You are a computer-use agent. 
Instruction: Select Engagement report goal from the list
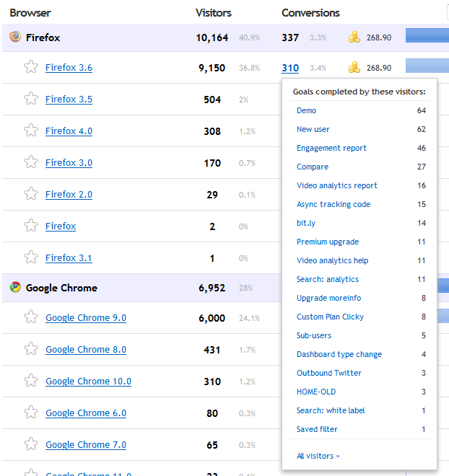tap(331, 148)
